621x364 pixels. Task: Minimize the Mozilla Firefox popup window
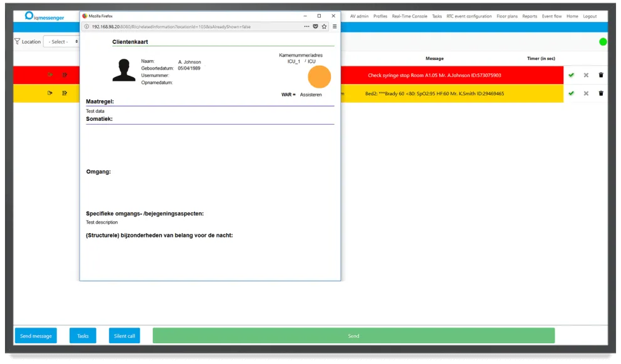pos(305,16)
